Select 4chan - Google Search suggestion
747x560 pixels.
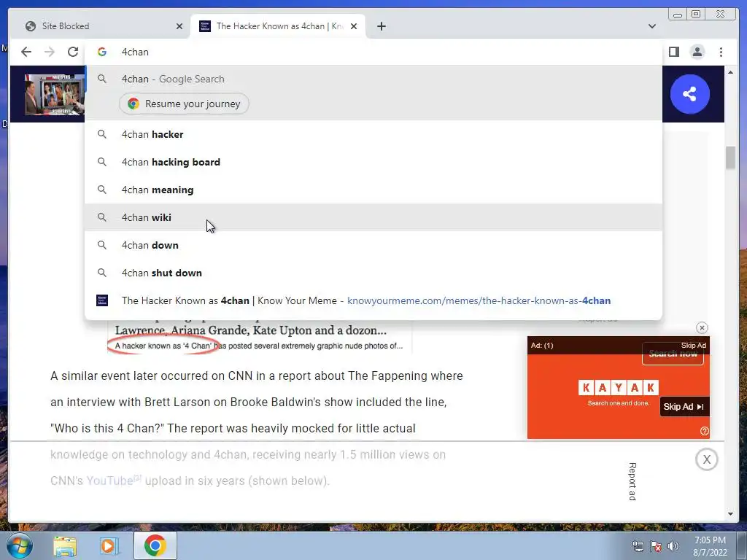[x=373, y=79]
